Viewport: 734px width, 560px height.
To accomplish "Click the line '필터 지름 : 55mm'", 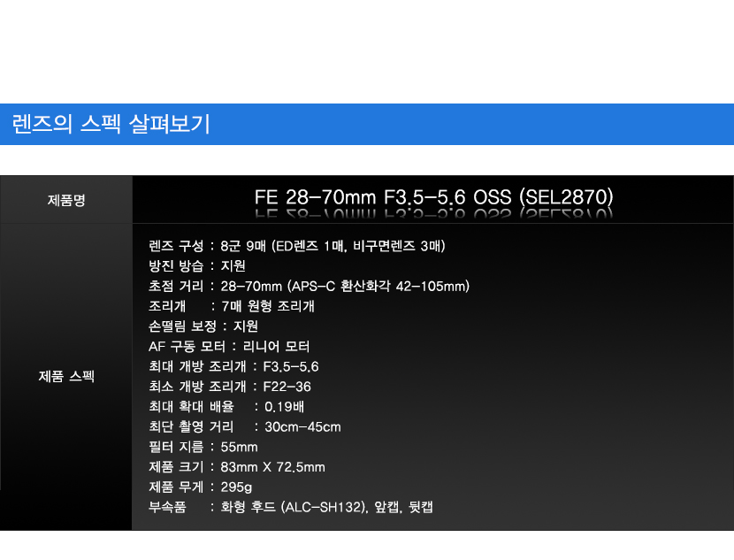I will 203,447.
